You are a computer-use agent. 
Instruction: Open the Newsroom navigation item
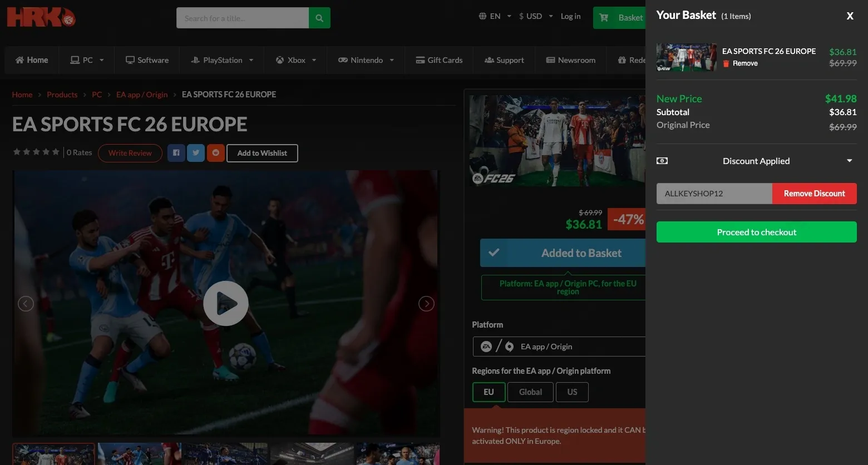571,60
